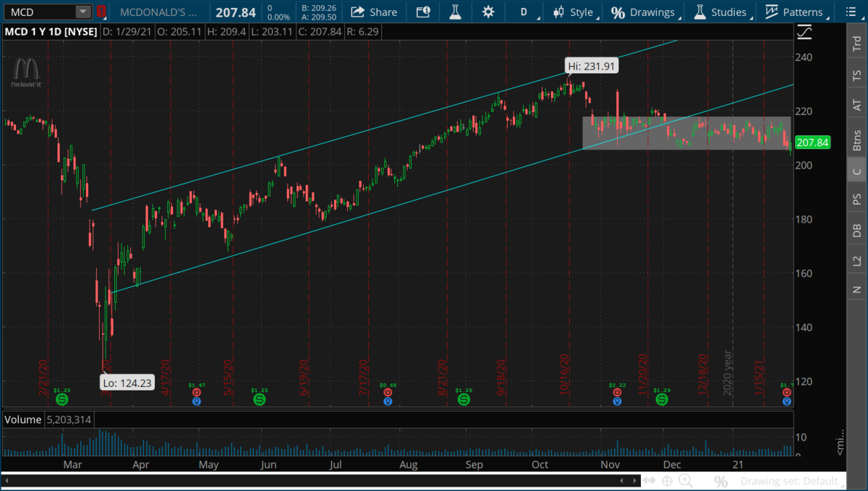The image size is (868, 491).
Task: Open the symbol selector dropdown arrow
Action: click(83, 12)
